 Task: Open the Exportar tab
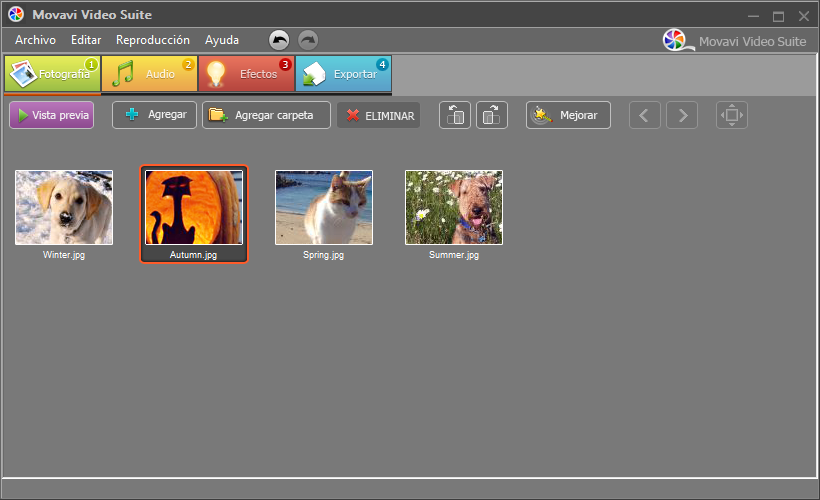(x=344, y=74)
